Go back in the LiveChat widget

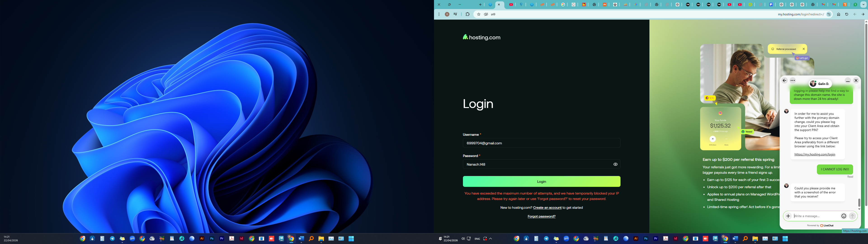coord(784,81)
